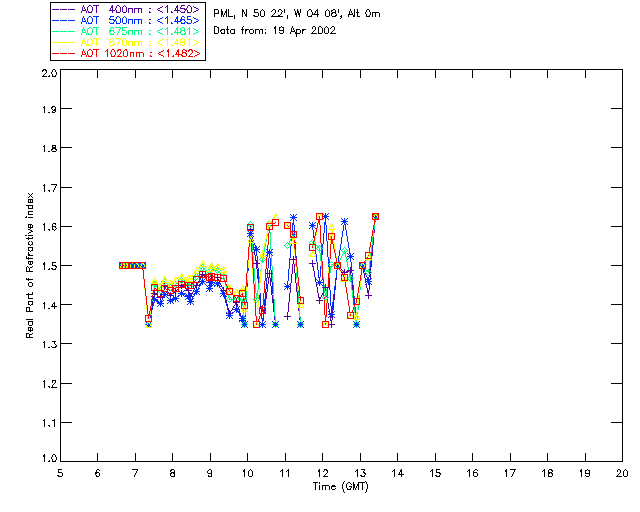Image resolution: width=640 pixels, height=512 pixels.
Task: Click the x-axis tick label 16
Action: coord(473,473)
